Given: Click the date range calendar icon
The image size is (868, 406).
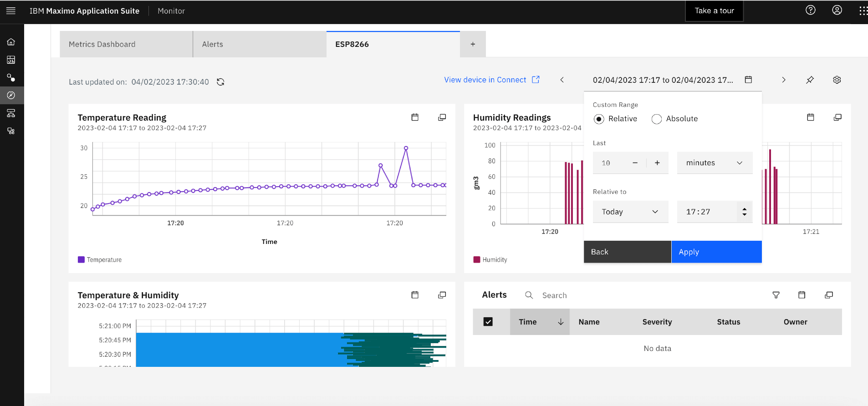Looking at the screenshot, I should [x=748, y=80].
